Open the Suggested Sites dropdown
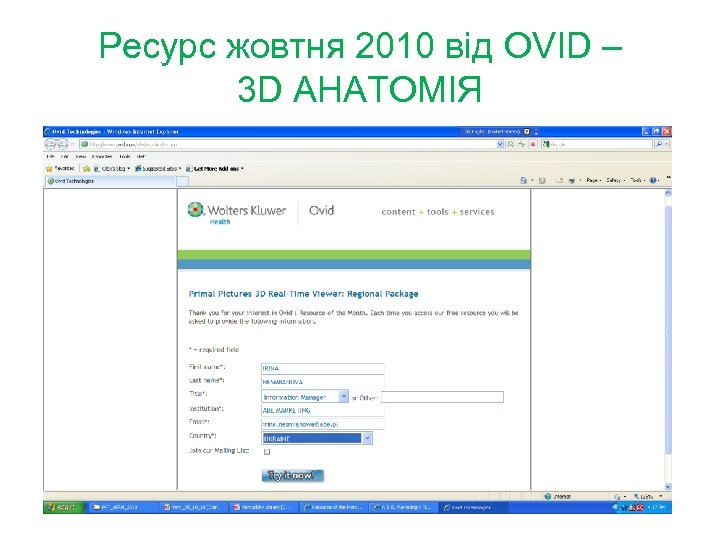 click(x=158, y=169)
